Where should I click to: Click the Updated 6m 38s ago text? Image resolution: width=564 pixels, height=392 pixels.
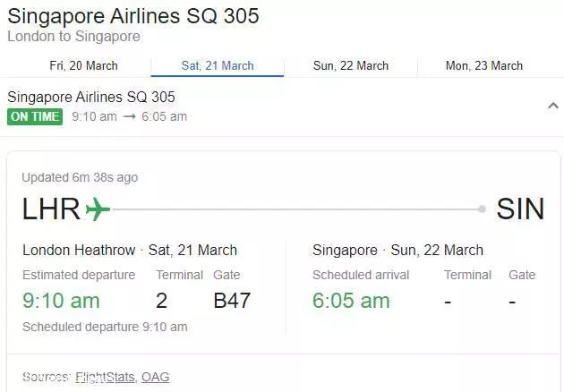(x=80, y=177)
